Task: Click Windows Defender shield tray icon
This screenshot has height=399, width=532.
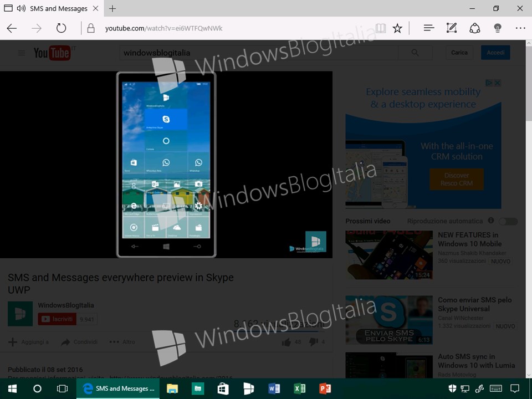Action: coord(452,388)
